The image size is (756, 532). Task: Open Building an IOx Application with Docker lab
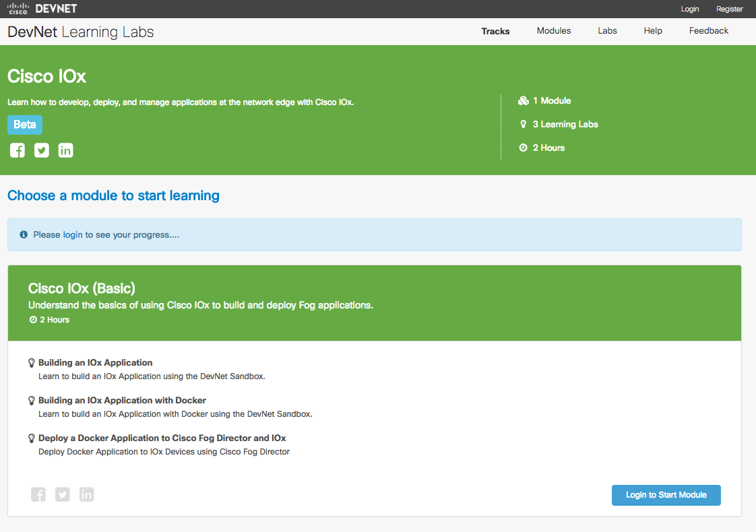pyautogui.click(x=122, y=400)
